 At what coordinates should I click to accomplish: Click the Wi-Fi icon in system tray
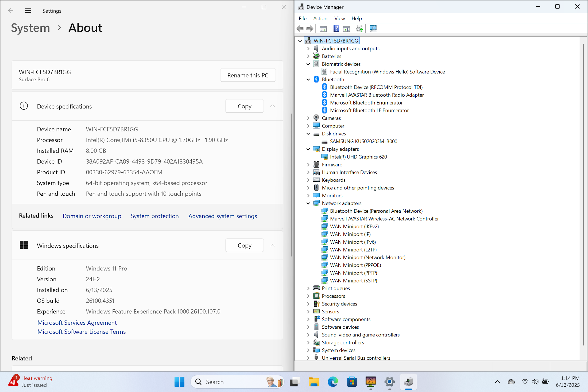pos(525,382)
